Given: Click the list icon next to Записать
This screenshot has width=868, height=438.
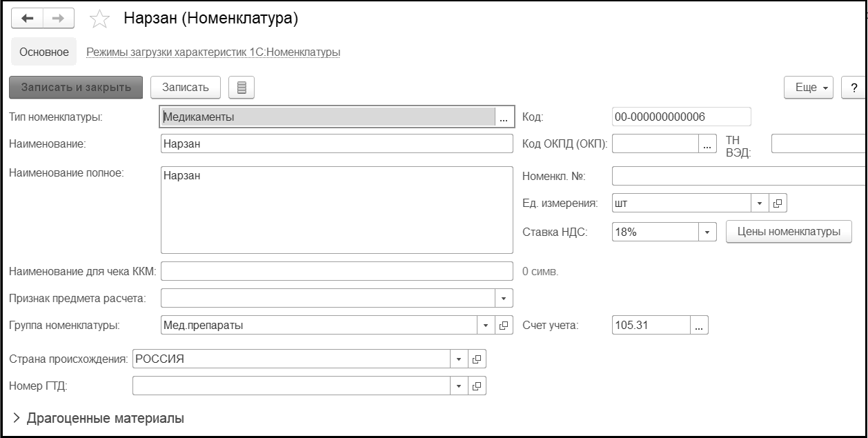Looking at the screenshot, I should pyautogui.click(x=241, y=88).
